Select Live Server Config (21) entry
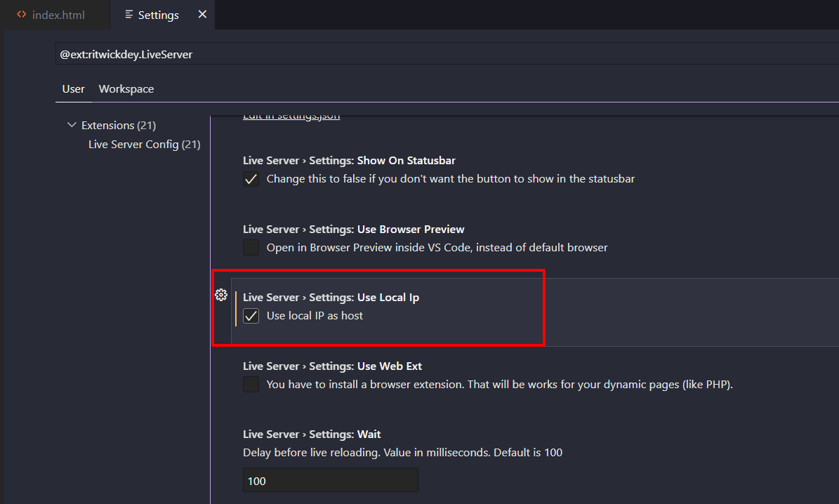This screenshot has height=504, width=839. coord(145,145)
